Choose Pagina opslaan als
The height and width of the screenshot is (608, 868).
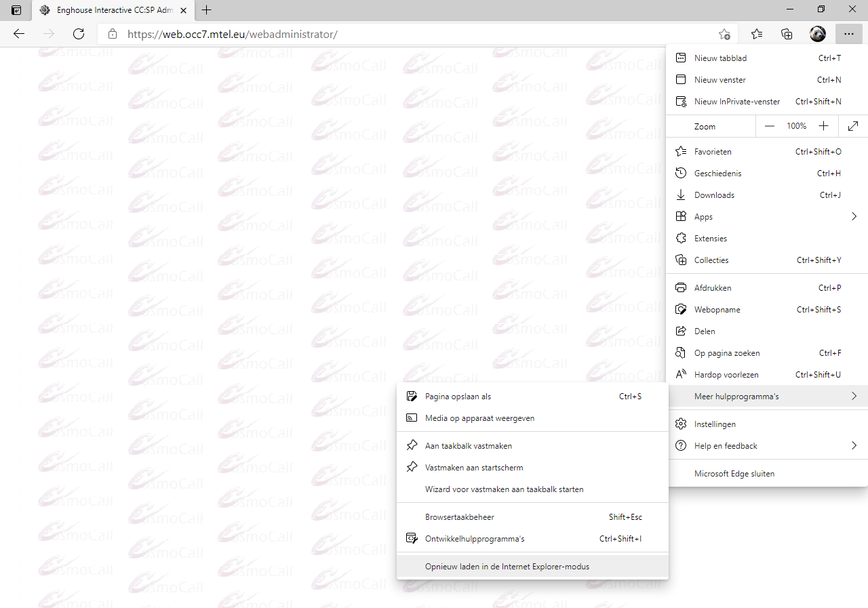click(x=458, y=397)
